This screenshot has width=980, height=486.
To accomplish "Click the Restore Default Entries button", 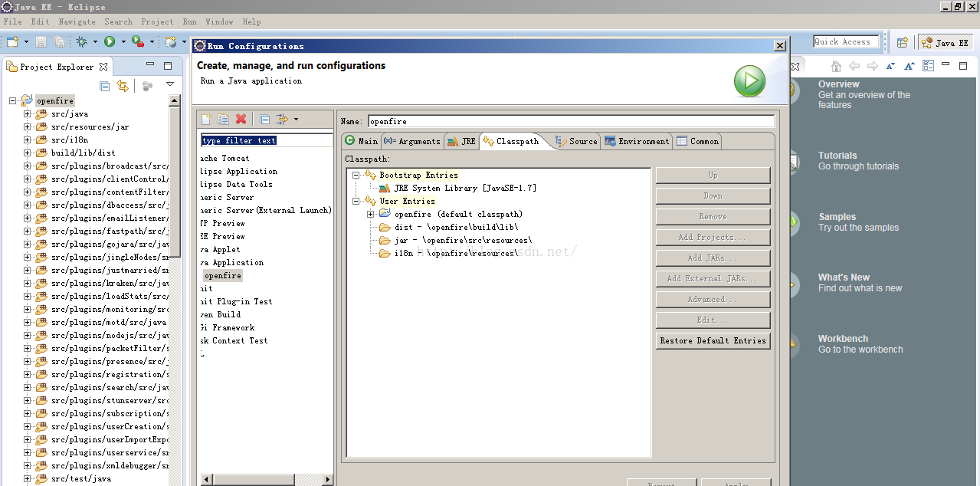I will click(x=713, y=340).
